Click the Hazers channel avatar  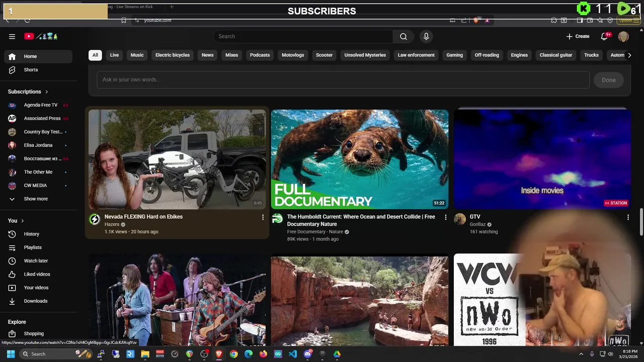95,219
